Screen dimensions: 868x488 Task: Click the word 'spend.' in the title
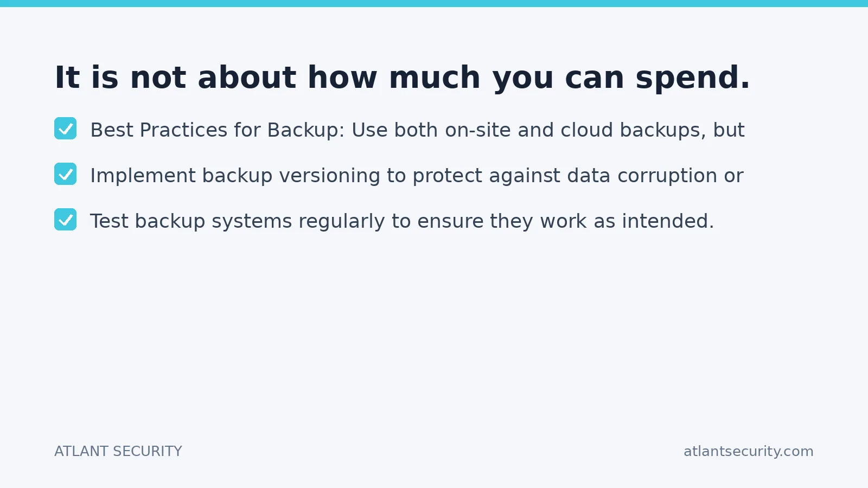coord(693,78)
